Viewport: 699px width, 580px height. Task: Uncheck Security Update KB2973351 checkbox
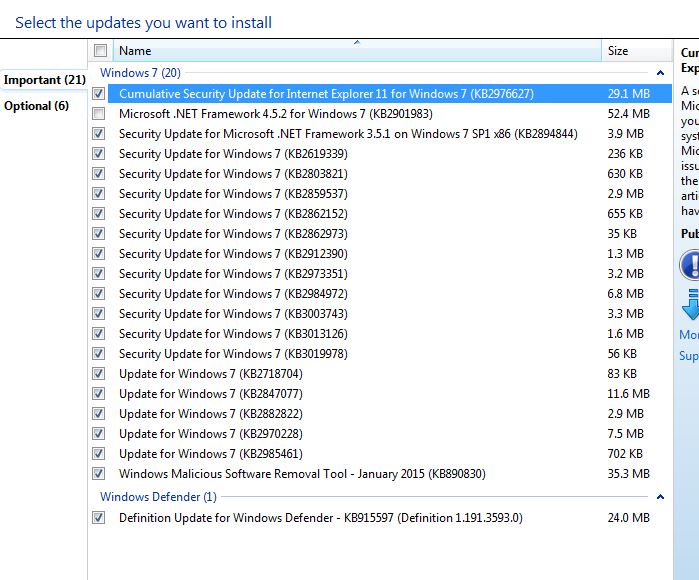coord(99,274)
